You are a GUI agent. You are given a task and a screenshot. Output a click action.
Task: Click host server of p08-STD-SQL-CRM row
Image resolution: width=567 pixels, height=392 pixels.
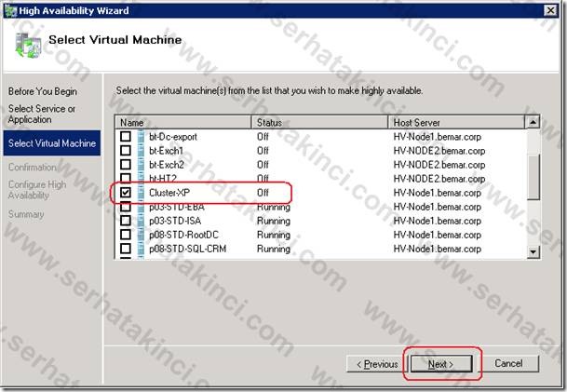[438, 250]
